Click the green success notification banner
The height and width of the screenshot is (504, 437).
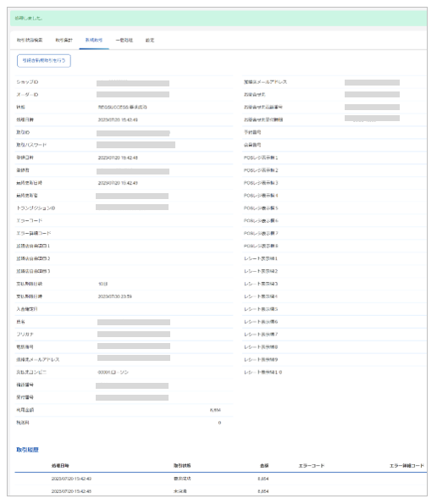(218, 19)
